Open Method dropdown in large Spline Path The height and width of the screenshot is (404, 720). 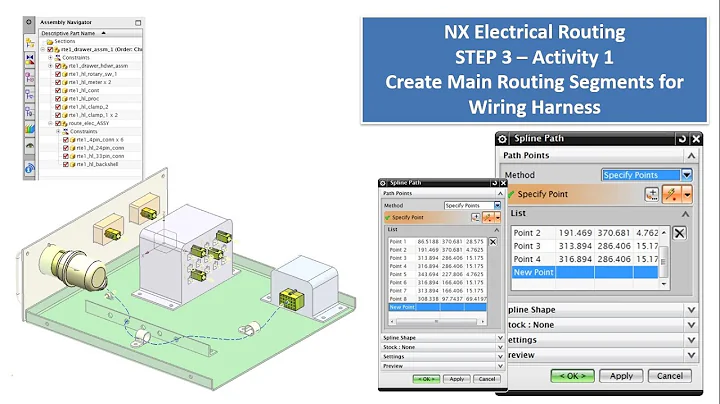tap(647, 175)
